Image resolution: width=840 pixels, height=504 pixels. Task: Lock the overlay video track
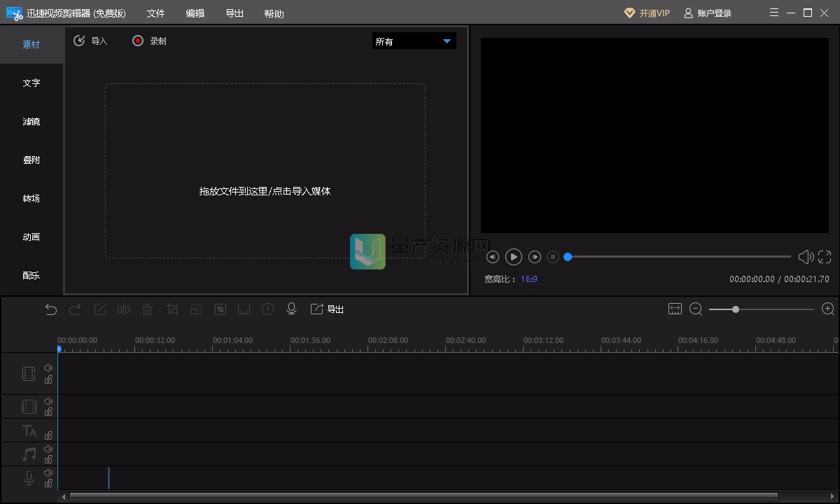tap(48, 412)
